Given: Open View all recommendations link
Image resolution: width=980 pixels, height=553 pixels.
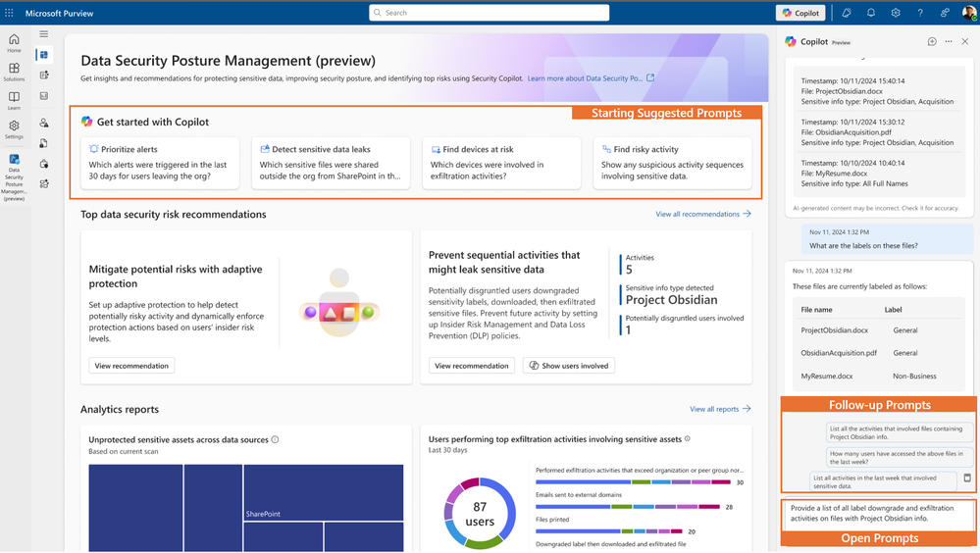Looking at the screenshot, I should tap(703, 214).
